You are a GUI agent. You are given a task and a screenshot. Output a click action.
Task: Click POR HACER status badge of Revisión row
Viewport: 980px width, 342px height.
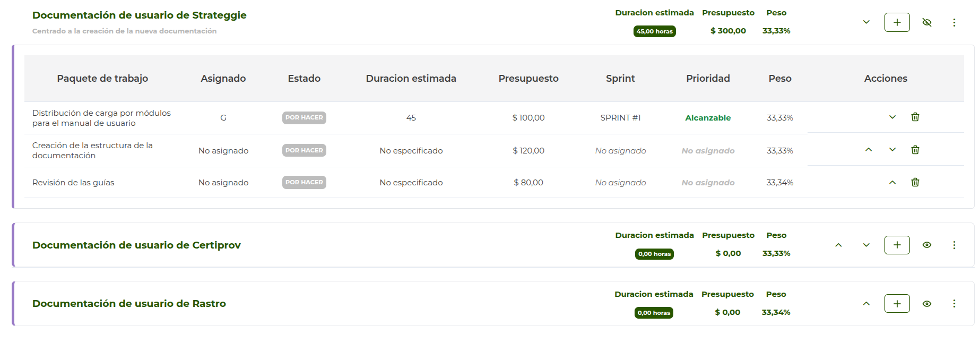[304, 182]
